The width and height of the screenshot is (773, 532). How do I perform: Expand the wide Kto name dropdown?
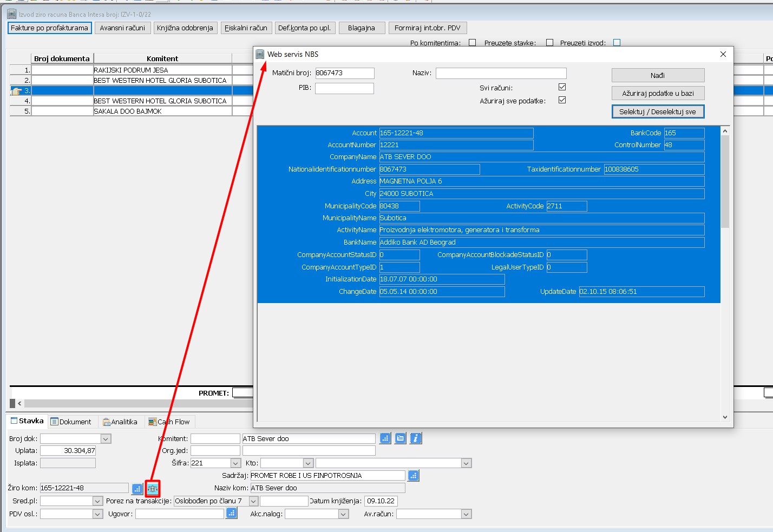(x=466, y=463)
